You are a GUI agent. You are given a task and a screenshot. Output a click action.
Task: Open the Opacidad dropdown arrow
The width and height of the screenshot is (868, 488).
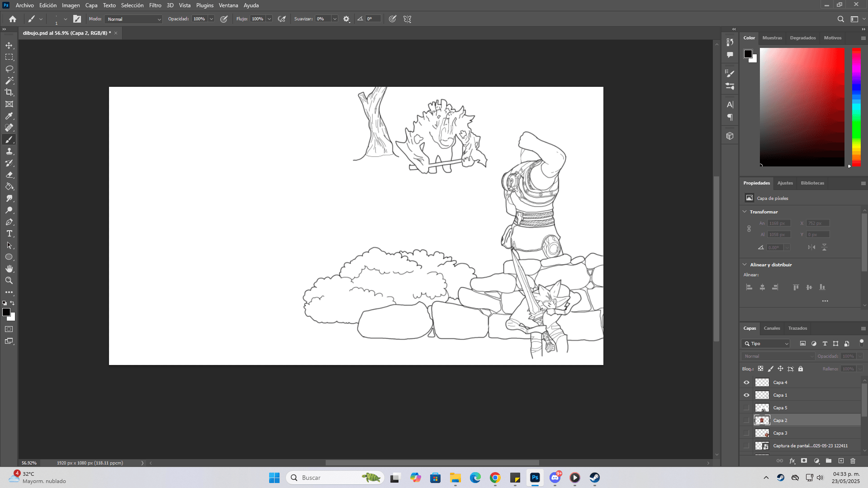click(x=211, y=19)
